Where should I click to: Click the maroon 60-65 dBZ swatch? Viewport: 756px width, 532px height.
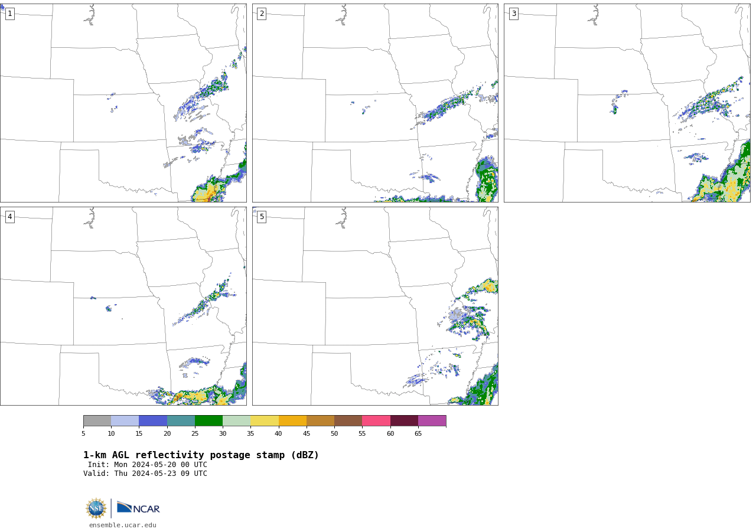pyautogui.click(x=404, y=420)
